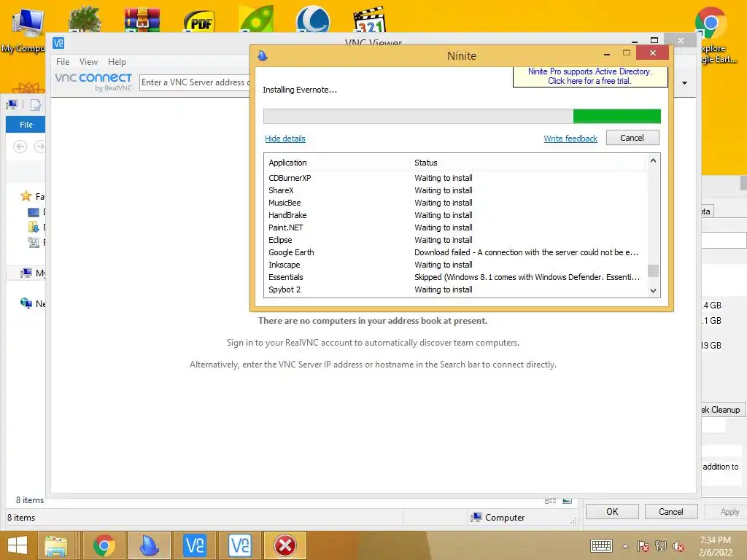This screenshot has height=560, width=747.
Task: Cancel the Ninite installation
Action: [632, 138]
